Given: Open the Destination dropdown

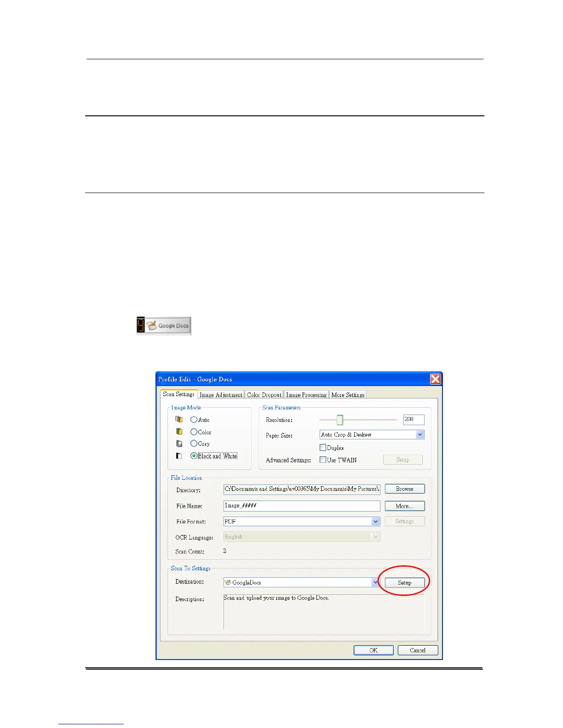Looking at the screenshot, I should tap(375, 582).
